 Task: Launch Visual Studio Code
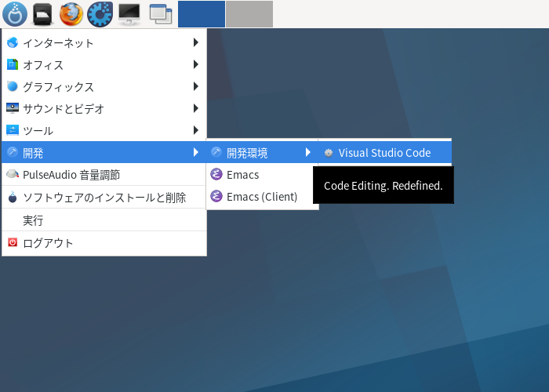[385, 153]
